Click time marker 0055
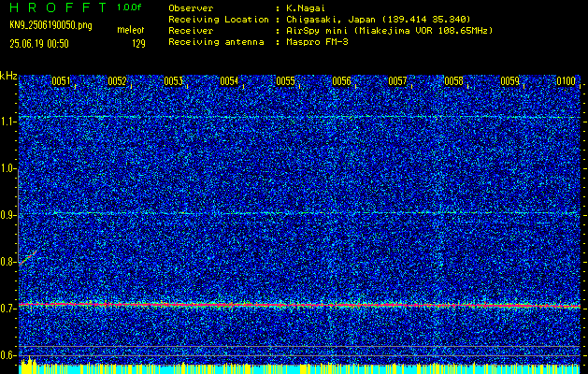The image size is (588, 374). [x=285, y=81]
